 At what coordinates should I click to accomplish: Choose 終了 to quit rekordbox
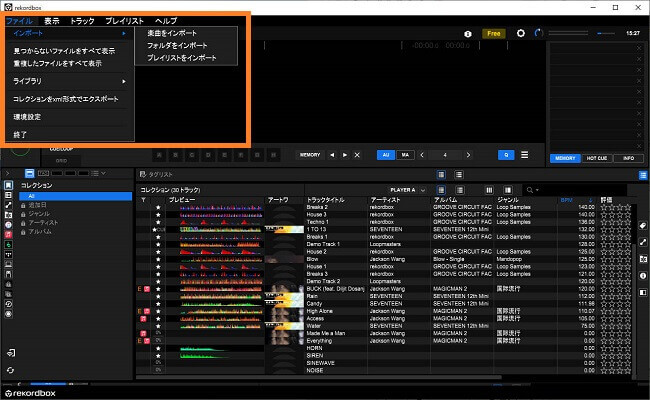coord(20,135)
